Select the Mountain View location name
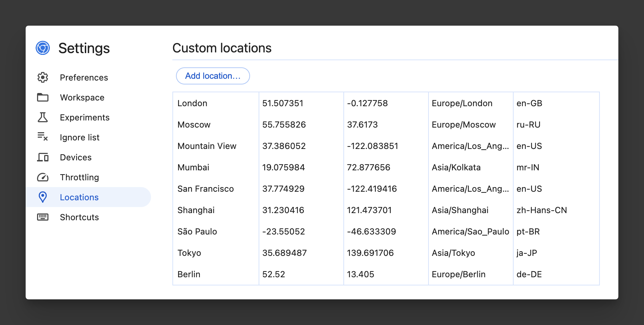This screenshot has width=644, height=325. [207, 146]
